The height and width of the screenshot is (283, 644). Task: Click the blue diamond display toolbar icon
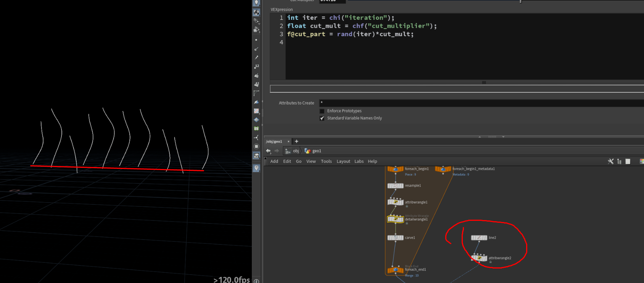[256, 120]
